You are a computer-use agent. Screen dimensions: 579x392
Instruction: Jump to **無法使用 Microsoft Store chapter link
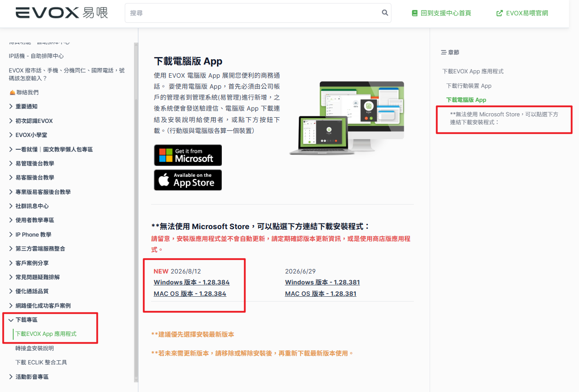point(504,118)
